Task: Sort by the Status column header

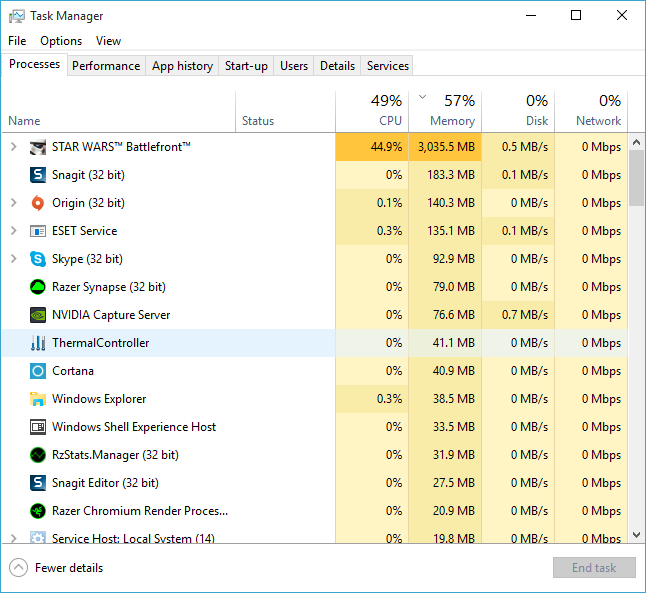Action: 286,112
